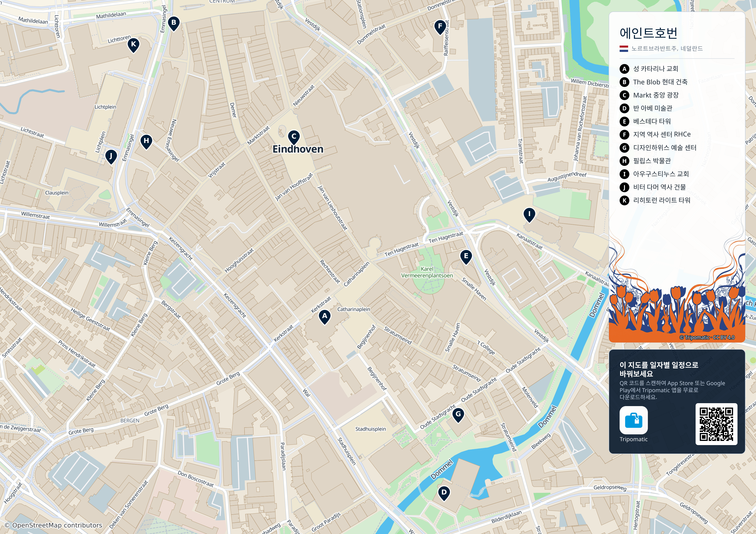756x534 pixels.
Task: Select map pin C above Eindhoven label
Action: point(294,137)
